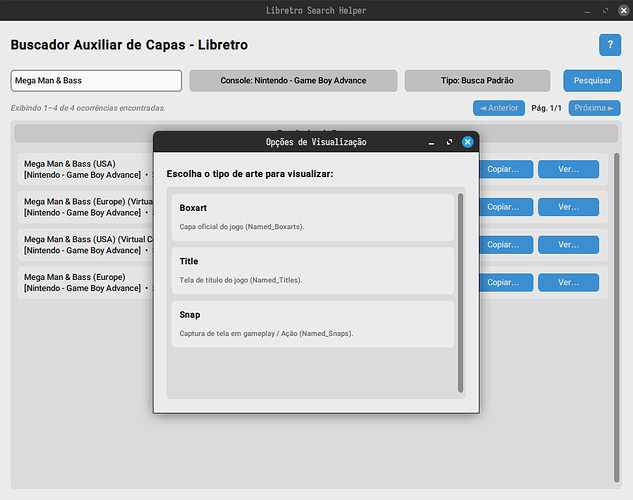Click Ver for Mega Man & Bass (USA) (Virtual
The image size is (633, 500).
pos(568,245)
